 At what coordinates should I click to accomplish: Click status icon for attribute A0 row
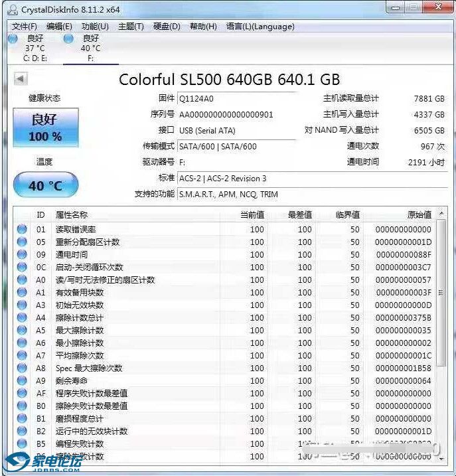[x=22, y=279]
